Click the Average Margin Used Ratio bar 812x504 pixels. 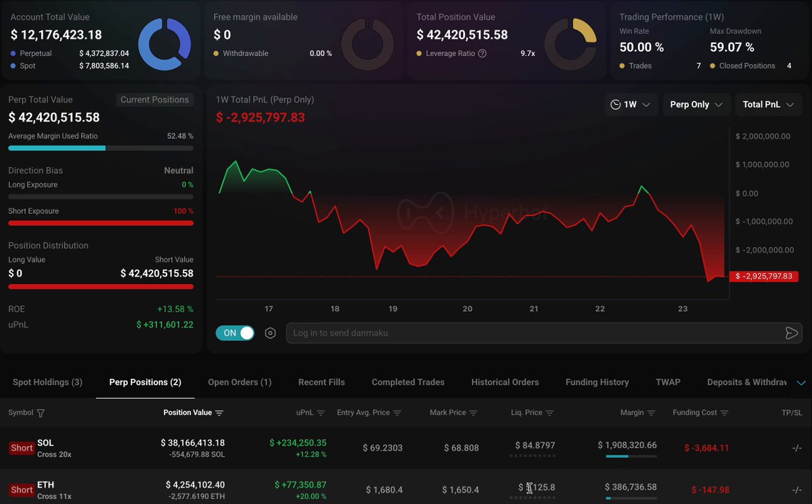pos(101,147)
